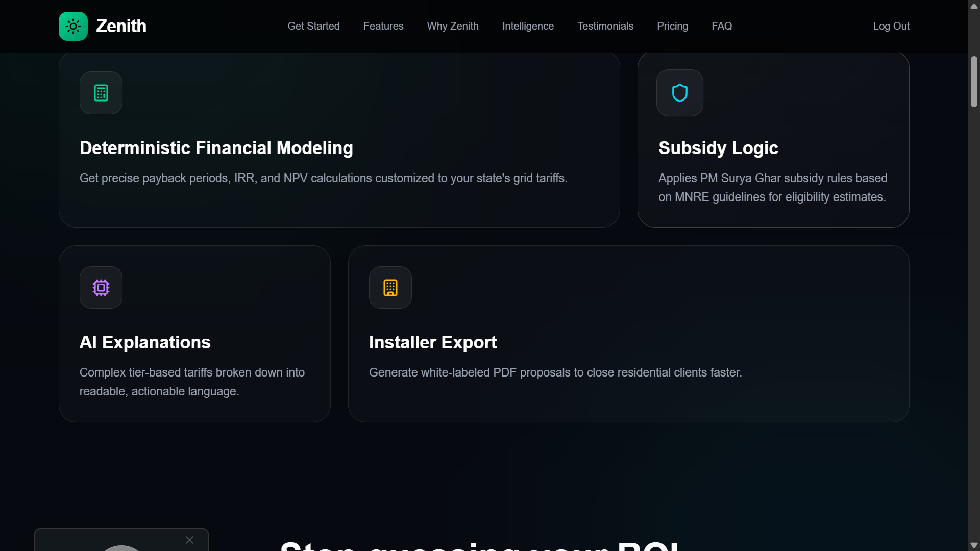980x551 pixels.
Task: Click the scrollbar up arrow
Action: 974,6
